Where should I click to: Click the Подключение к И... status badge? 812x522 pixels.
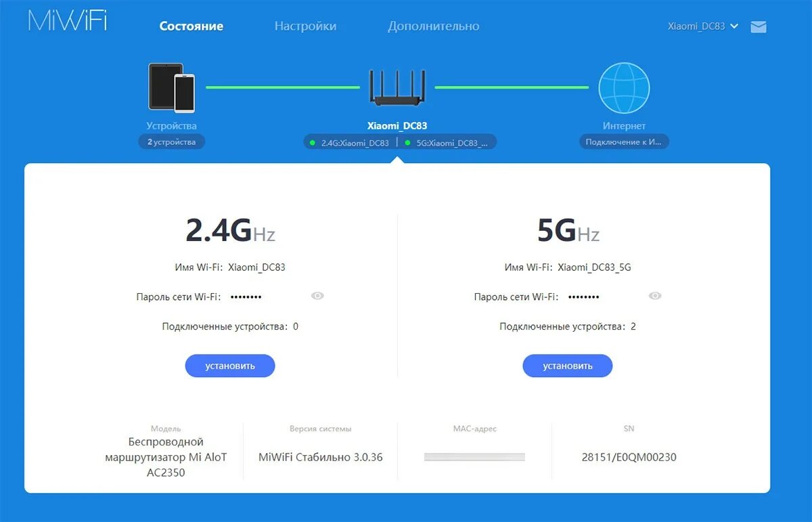coord(624,142)
